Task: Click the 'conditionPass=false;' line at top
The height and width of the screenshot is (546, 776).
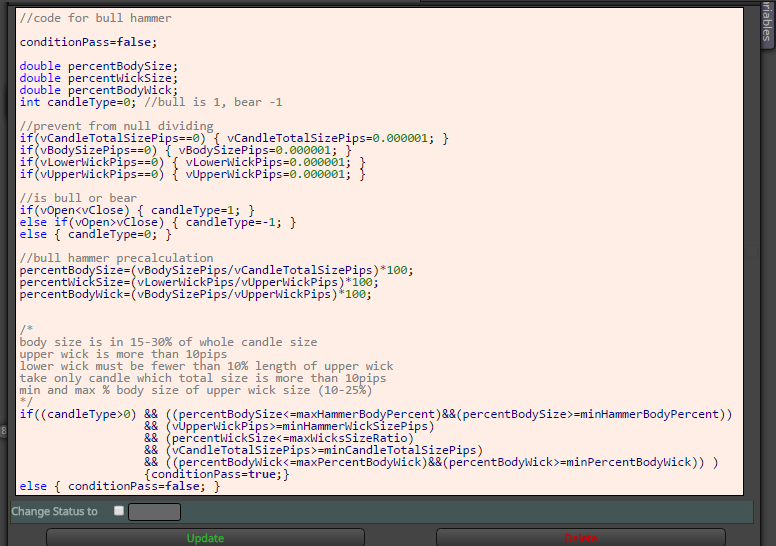Action: (x=88, y=42)
